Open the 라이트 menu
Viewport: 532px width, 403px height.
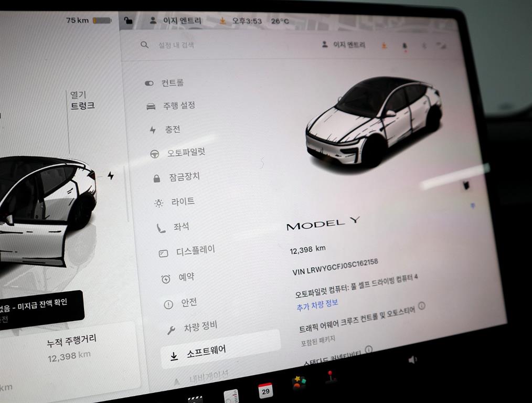tap(183, 201)
